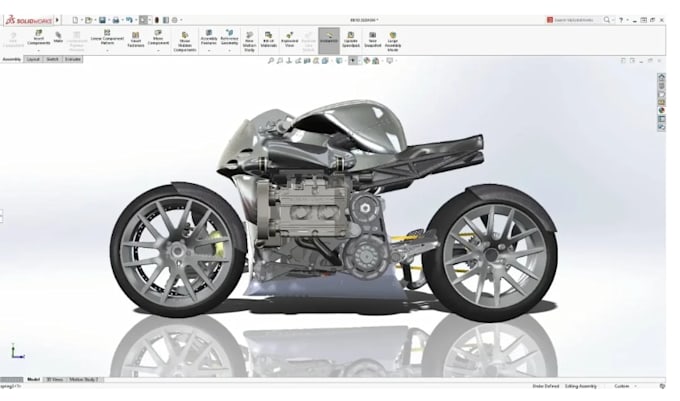Click Reference Geometry

pos(229,37)
